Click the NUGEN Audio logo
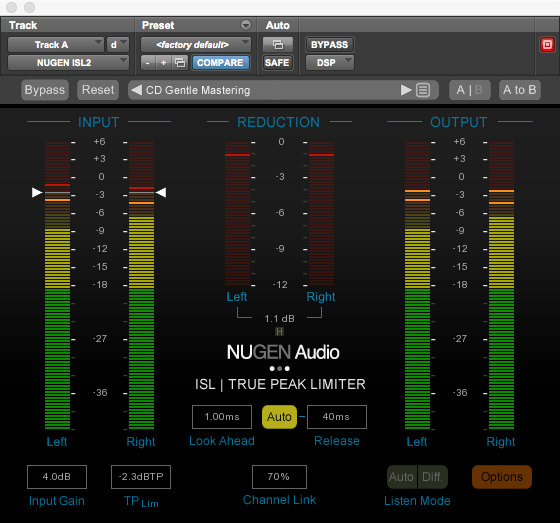 coord(283,352)
